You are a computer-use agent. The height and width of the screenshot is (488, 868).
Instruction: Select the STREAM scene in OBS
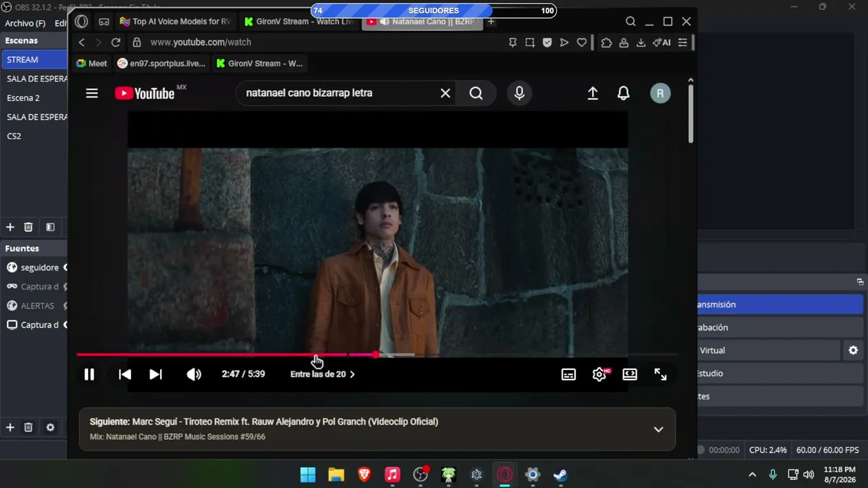(34, 60)
